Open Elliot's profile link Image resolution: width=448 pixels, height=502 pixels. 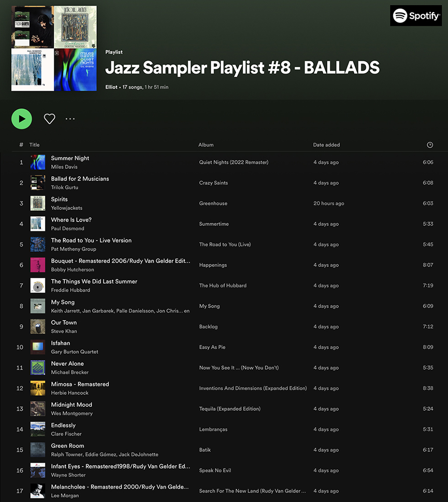[x=111, y=87]
